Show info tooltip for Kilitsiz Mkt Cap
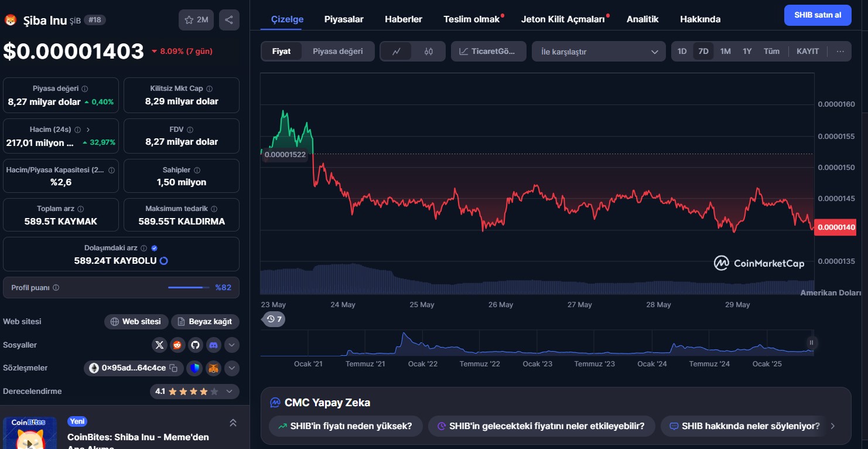 pyautogui.click(x=209, y=89)
